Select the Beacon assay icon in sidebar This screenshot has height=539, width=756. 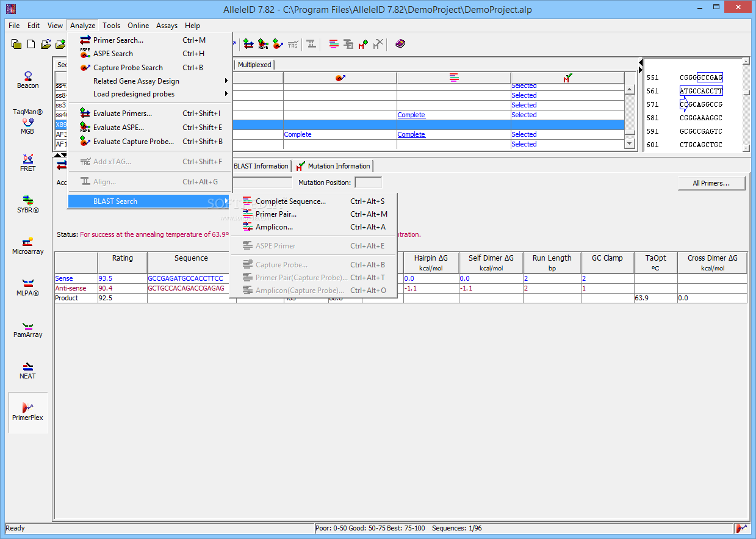[27, 80]
